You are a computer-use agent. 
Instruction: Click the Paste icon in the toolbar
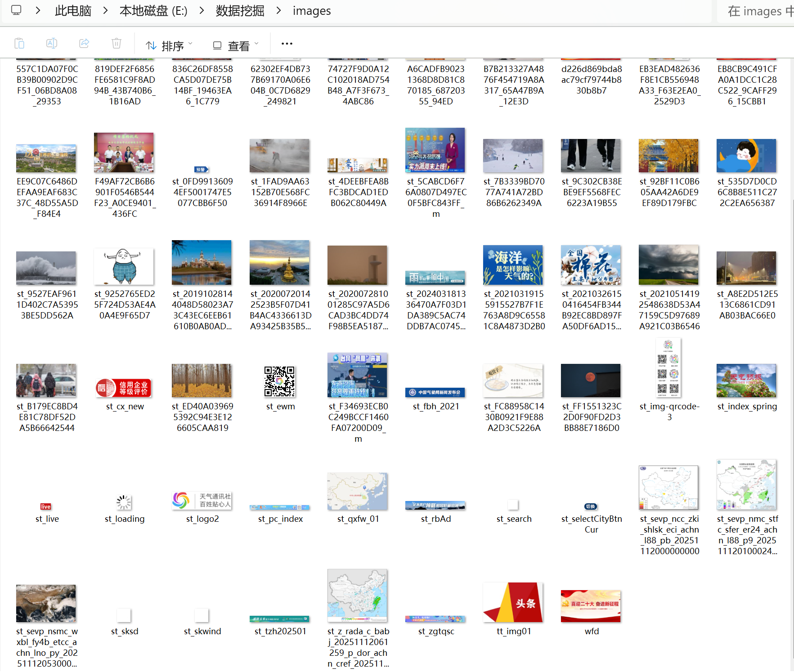19,44
